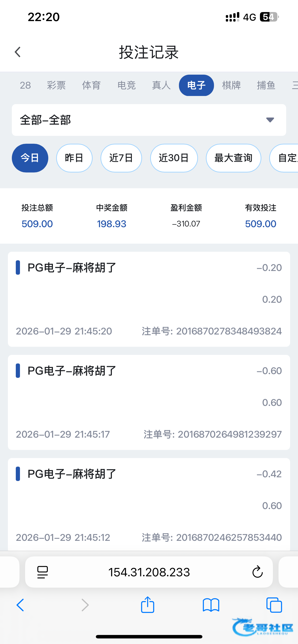Tap the back arrow in page header
This screenshot has height=644, width=298.
(x=18, y=52)
